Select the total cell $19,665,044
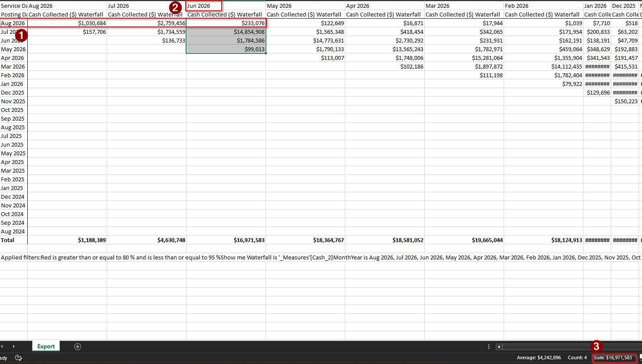 (464, 240)
